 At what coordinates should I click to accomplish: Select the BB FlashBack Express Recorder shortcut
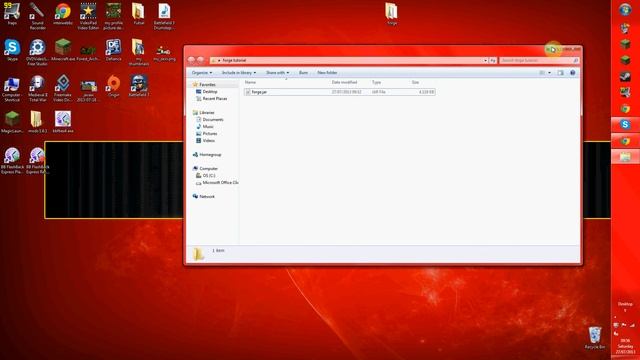tap(37, 161)
